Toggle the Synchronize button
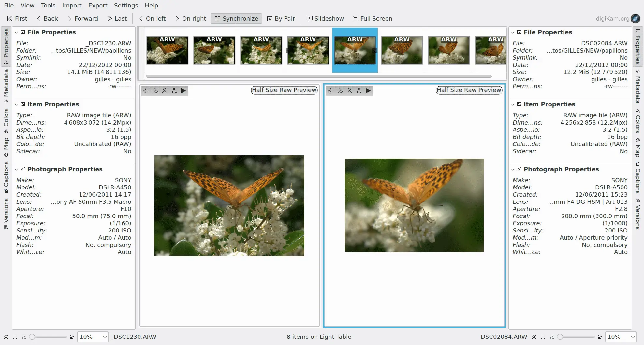This screenshot has height=345, width=644. tap(236, 19)
